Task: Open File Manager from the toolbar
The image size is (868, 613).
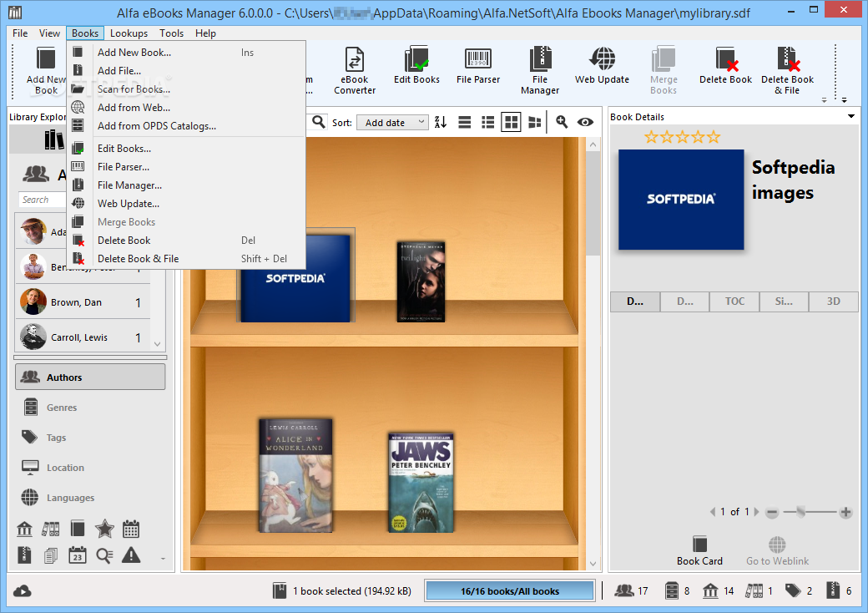Action: click(540, 70)
